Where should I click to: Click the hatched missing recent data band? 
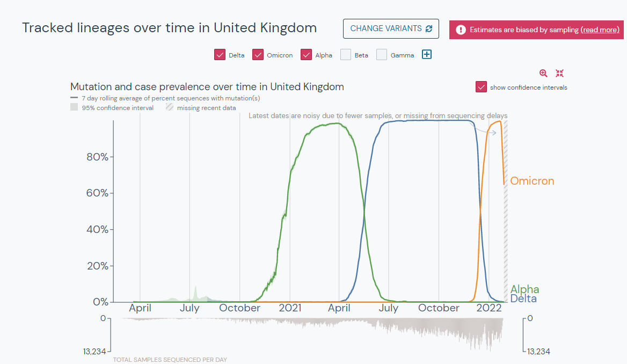pos(506,211)
